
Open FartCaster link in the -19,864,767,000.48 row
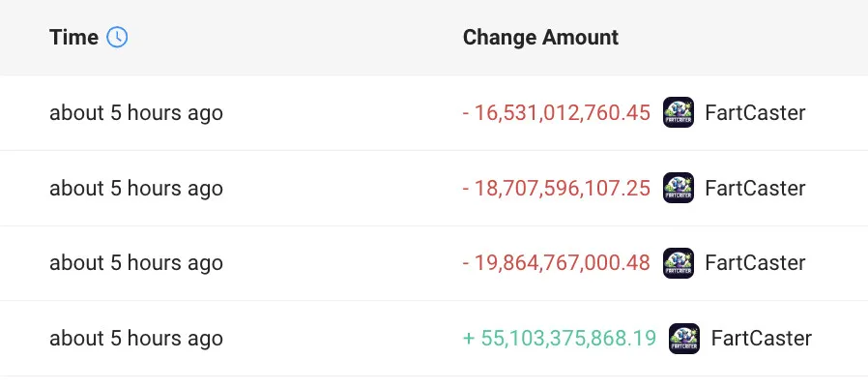pos(755,263)
